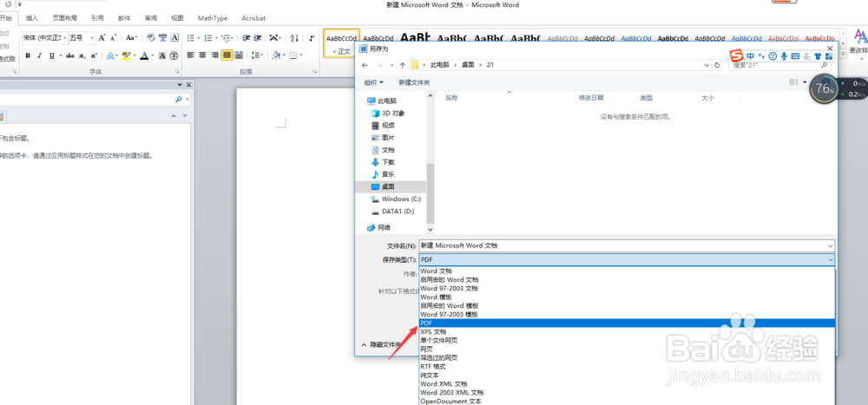Image resolution: width=868 pixels, height=405 pixels.
Task: Click the numbered list icon
Action: pyautogui.click(x=207, y=37)
